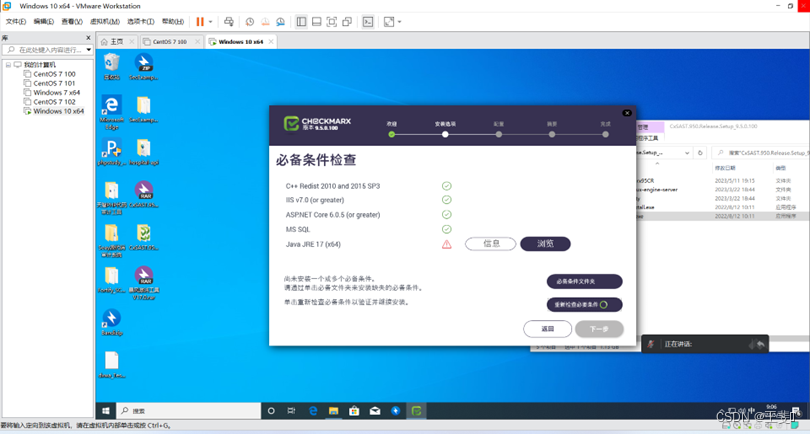The image size is (810, 434).
Task: Open the 选项卡(T) menu
Action: [x=141, y=22]
